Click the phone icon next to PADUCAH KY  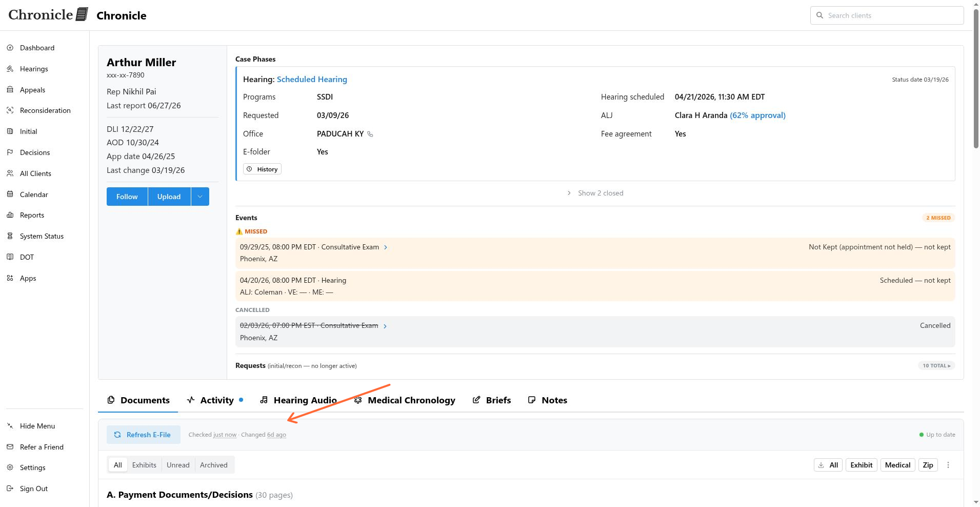pyautogui.click(x=370, y=134)
